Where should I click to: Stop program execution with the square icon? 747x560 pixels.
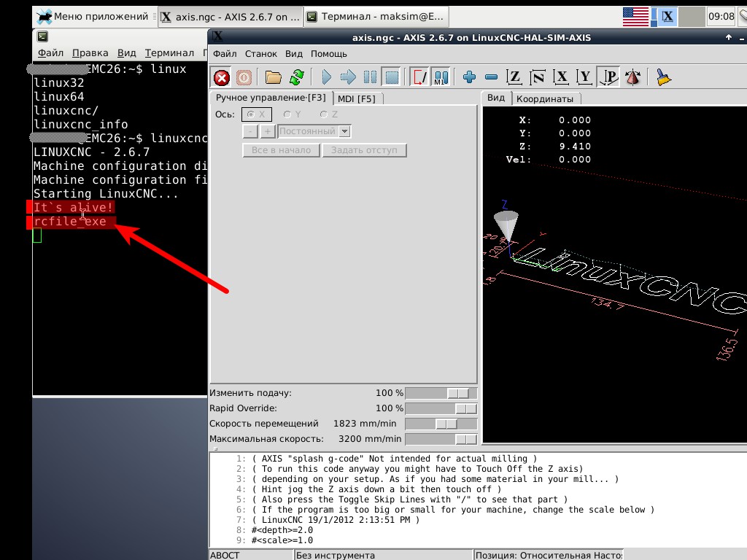(392, 77)
